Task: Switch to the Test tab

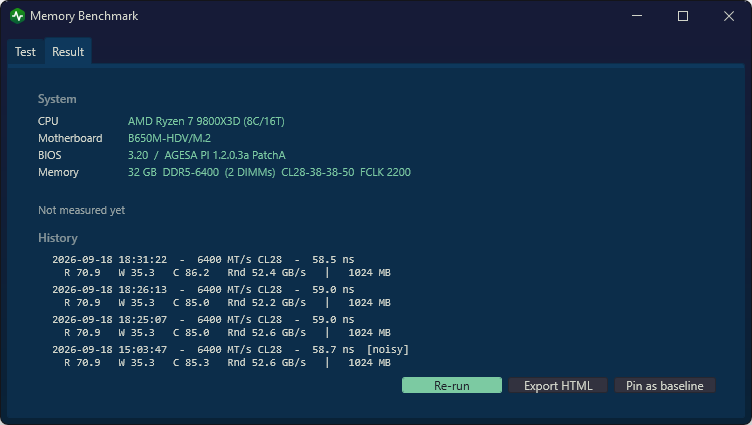Action: (25, 52)
